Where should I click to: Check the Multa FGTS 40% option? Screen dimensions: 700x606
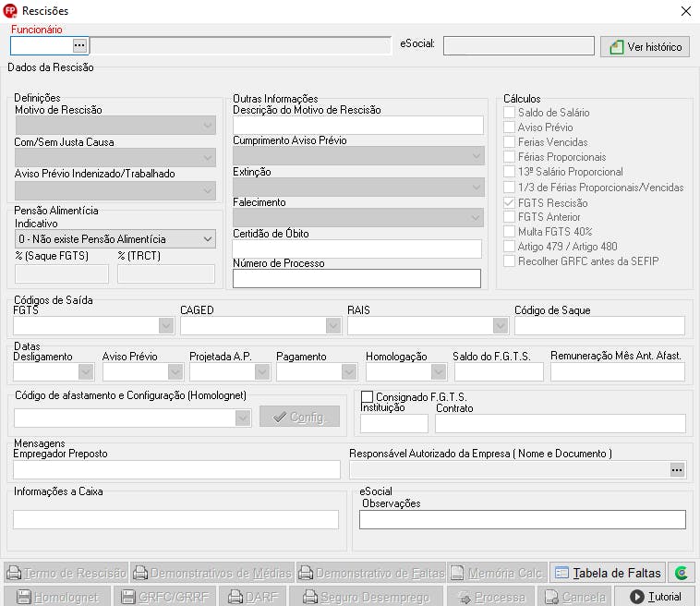(509, 232)
